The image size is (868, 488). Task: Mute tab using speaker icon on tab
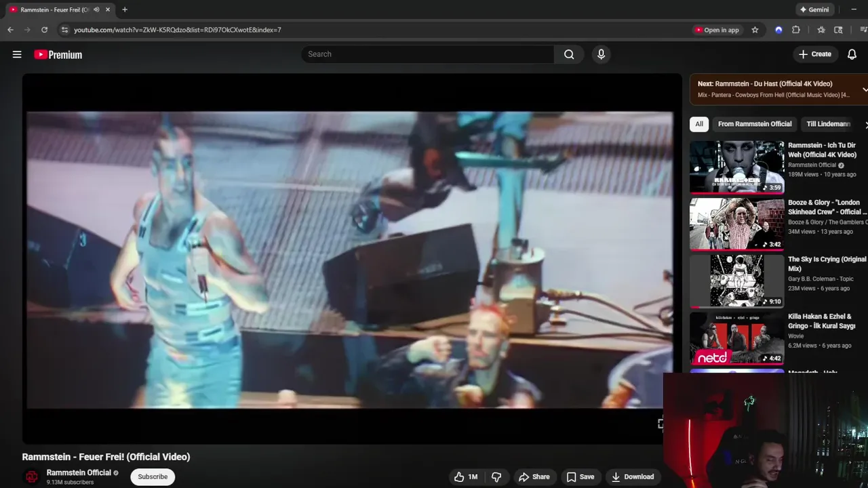coord(96,9)
